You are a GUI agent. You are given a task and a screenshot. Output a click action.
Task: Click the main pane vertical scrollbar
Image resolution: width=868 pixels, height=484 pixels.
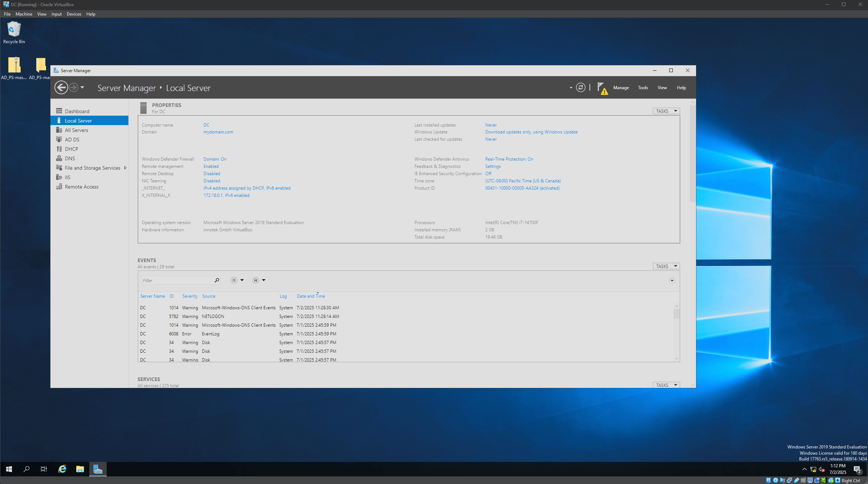[692, 154]
